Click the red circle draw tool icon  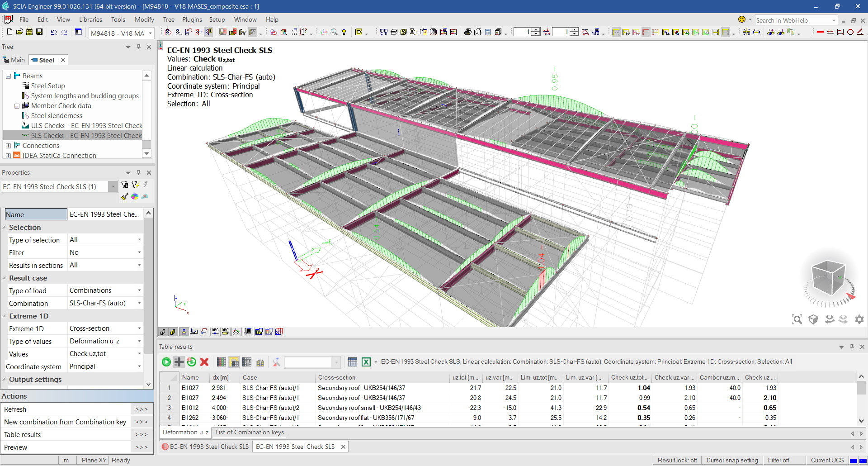[850, 32]
